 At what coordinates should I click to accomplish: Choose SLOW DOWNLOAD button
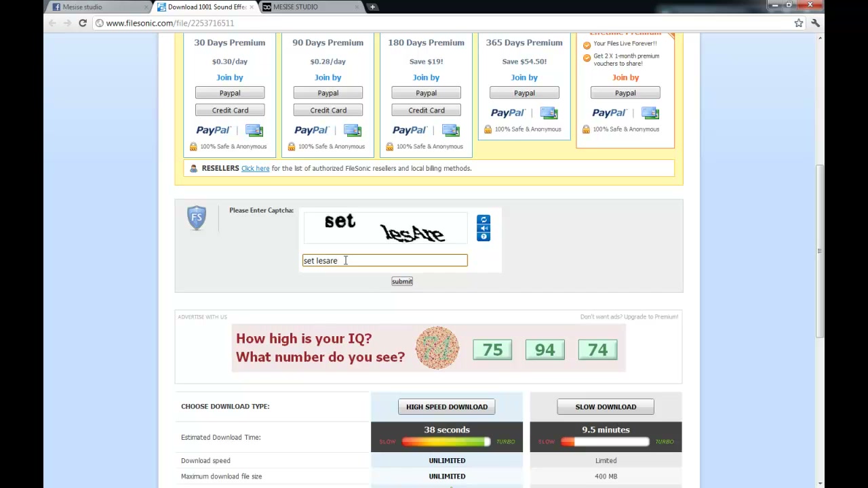tap(606, 407)
